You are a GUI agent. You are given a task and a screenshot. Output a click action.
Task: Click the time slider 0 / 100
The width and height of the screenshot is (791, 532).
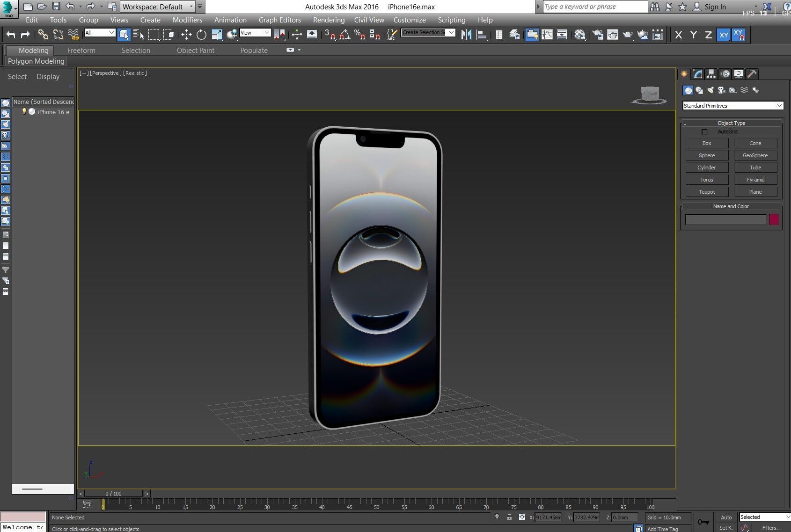point(114,494)
